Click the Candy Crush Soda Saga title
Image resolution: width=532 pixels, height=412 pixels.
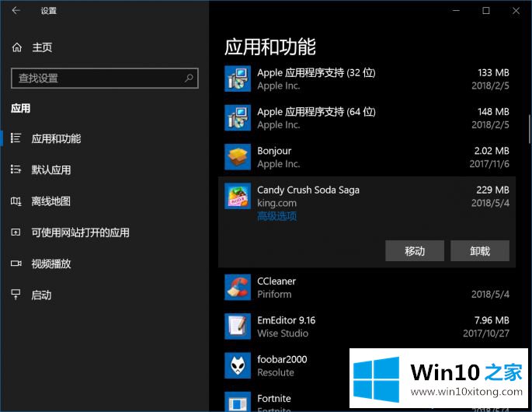308,190
